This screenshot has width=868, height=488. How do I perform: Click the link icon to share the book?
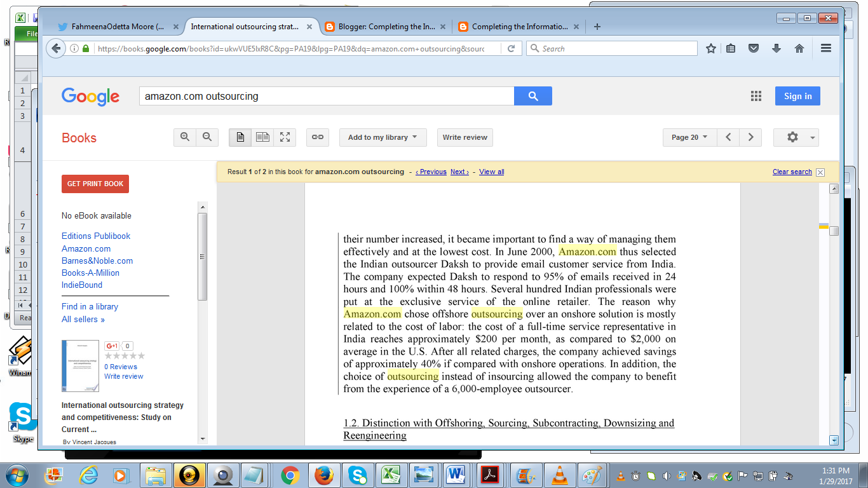[x=318, y=137]
